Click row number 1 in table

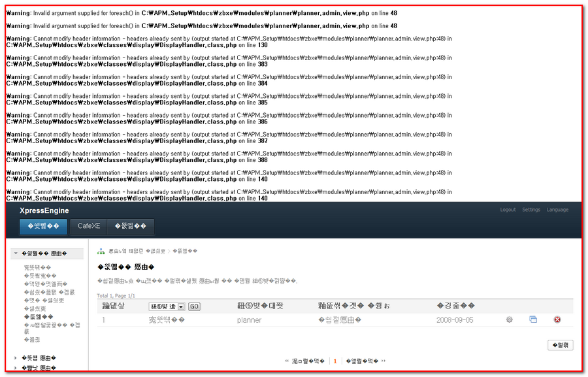tap(103, 320)
